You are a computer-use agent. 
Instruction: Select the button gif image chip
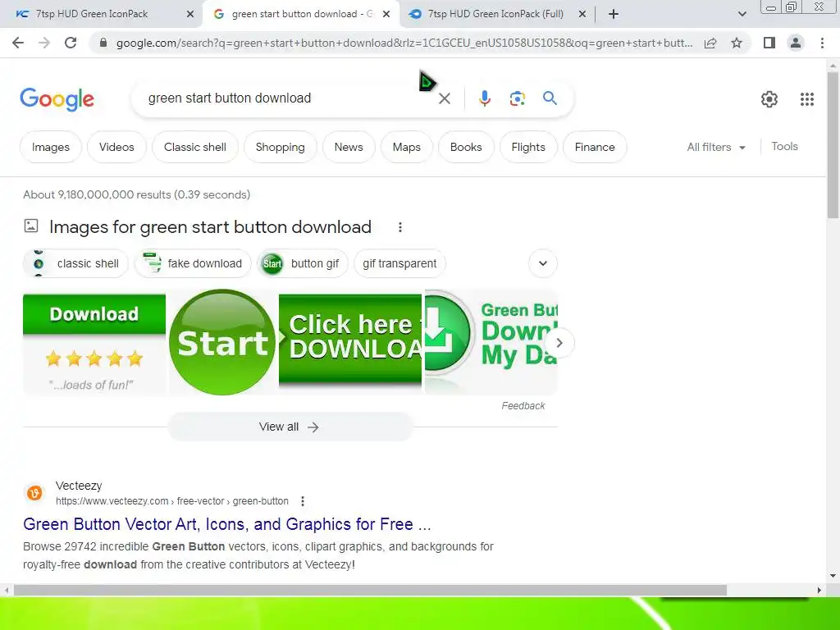pyautogui.click(x=303, y=263)
